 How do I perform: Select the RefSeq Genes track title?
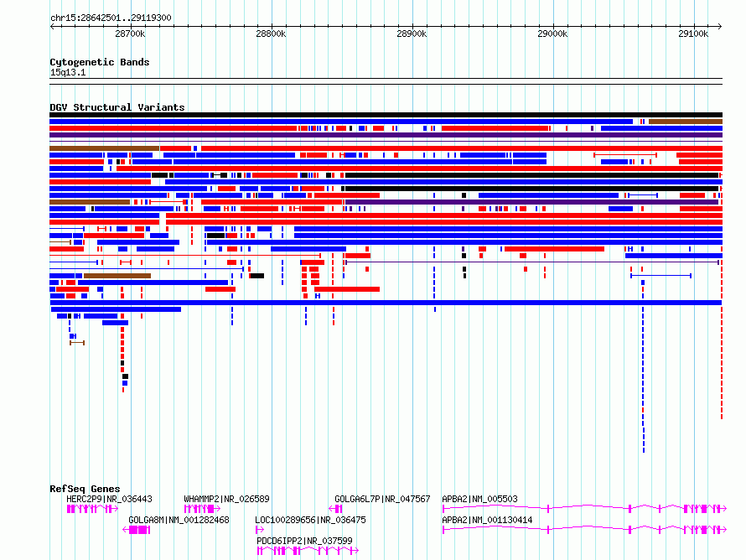click(85, 489)
